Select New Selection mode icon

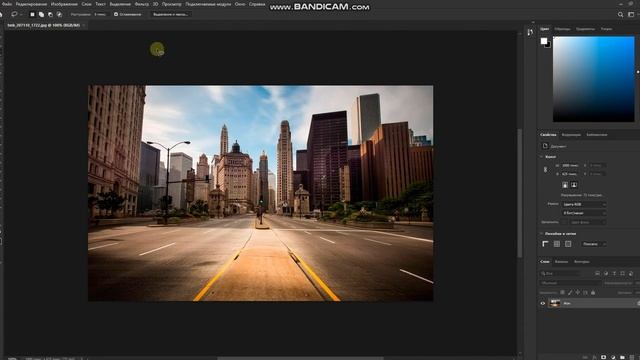click(32, 14)
